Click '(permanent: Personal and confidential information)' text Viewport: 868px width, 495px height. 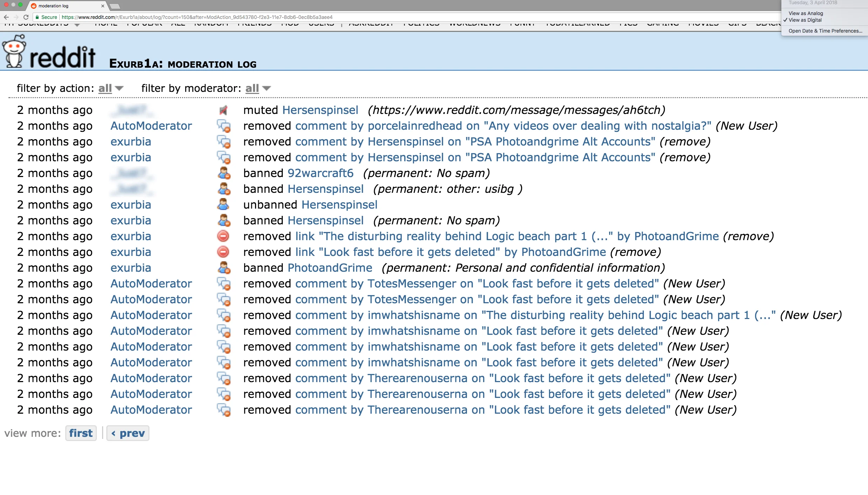pos(523,268)
